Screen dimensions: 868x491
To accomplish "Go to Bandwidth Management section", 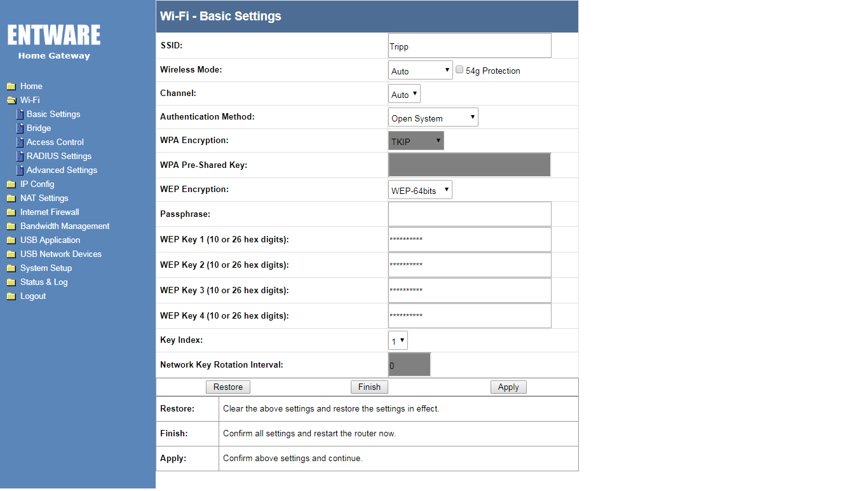I will [64, 226].
